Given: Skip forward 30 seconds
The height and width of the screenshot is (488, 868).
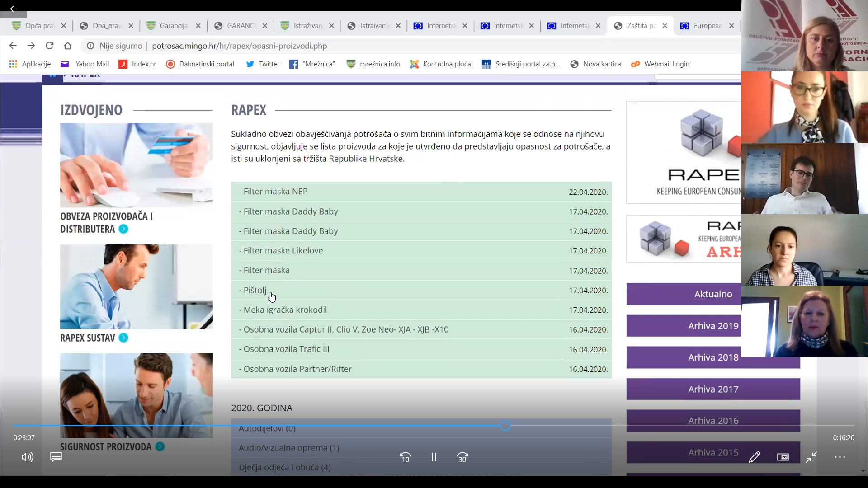Looking at the screenshot, I should [x=462, y=457].
